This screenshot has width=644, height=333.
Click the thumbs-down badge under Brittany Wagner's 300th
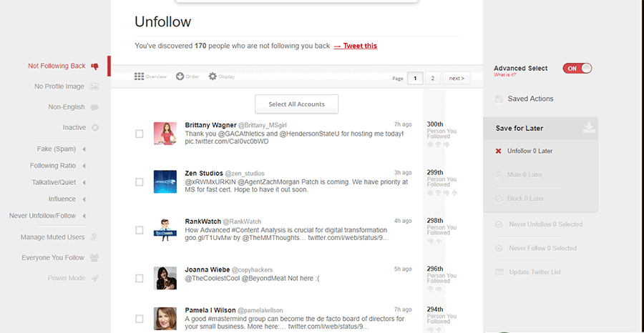[447, 145]
